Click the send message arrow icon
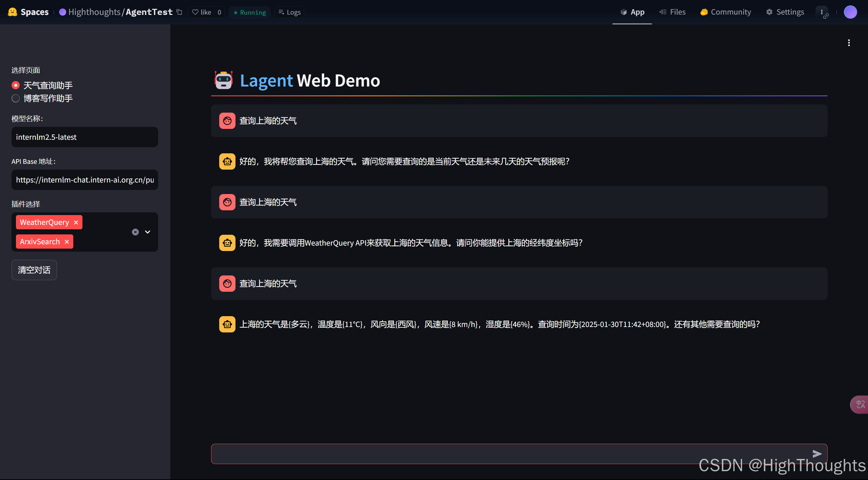 click(x=817, y=454)
